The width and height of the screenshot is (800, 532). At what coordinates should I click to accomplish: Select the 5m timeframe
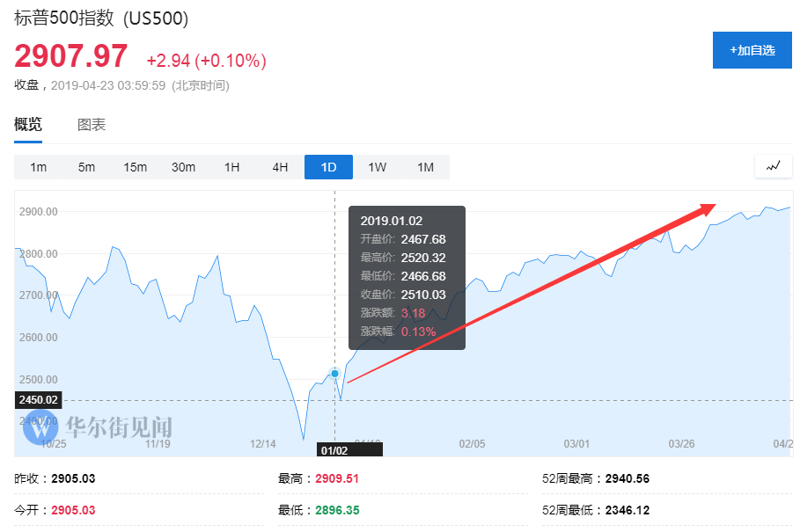coord(86,167)
